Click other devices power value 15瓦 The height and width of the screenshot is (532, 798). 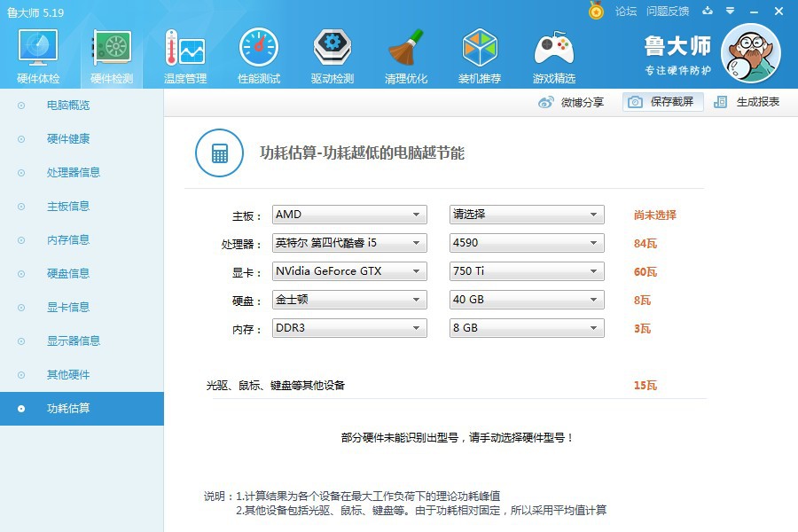645,386
